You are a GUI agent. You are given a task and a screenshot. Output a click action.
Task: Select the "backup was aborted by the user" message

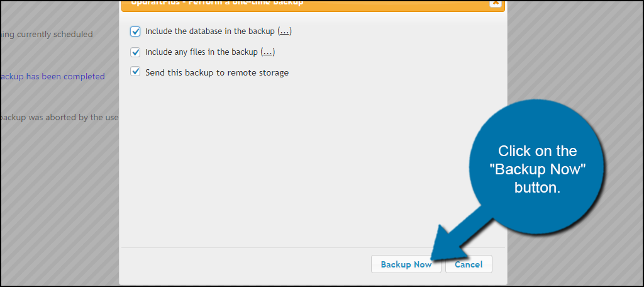click(x=60, y=118)
